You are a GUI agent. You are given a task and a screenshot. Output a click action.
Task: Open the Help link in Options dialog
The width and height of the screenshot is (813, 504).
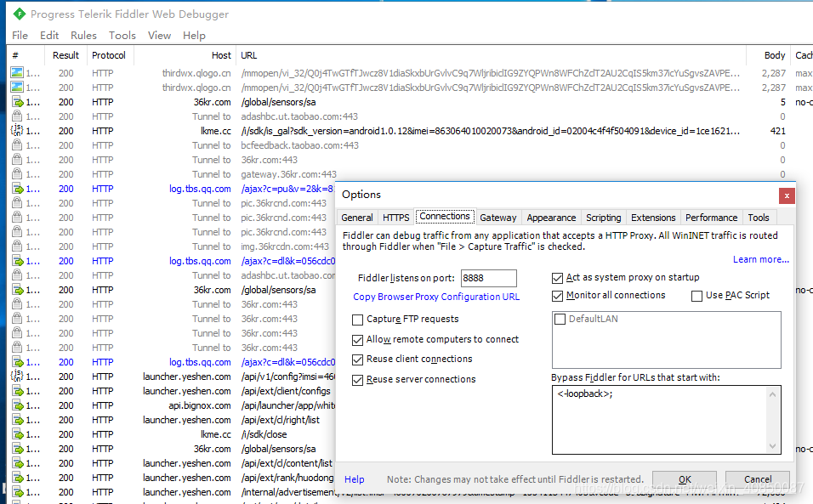click(354, 479)
